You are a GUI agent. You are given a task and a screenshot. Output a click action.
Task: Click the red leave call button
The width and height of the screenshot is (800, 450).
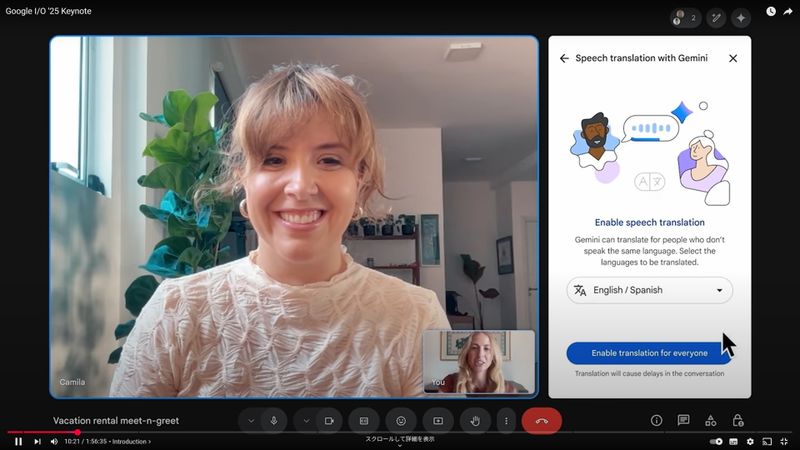(x=541, y=421)
